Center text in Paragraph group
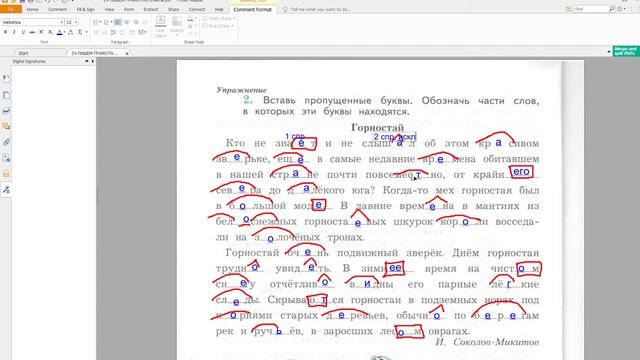Image resolution: width=640 pixels, height=360 pixels. tap(127, 22)
